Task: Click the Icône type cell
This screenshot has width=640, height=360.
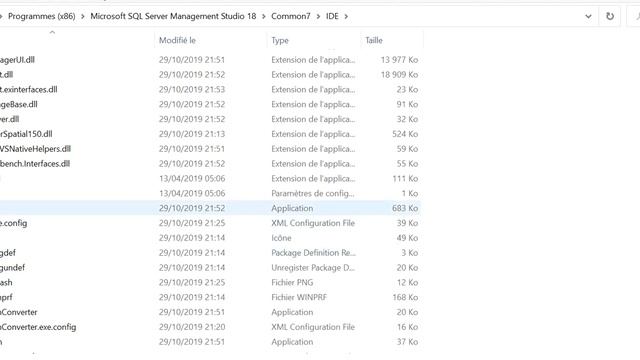Action: coord(281,238)
